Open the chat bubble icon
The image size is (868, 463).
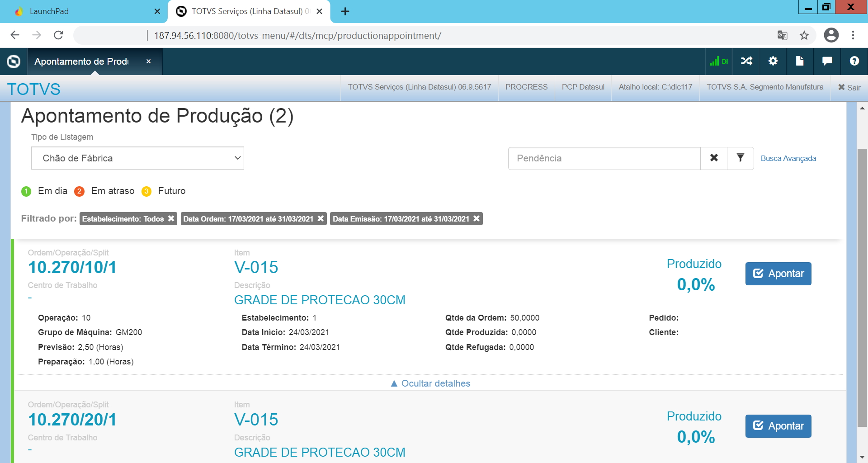(827, 61)
